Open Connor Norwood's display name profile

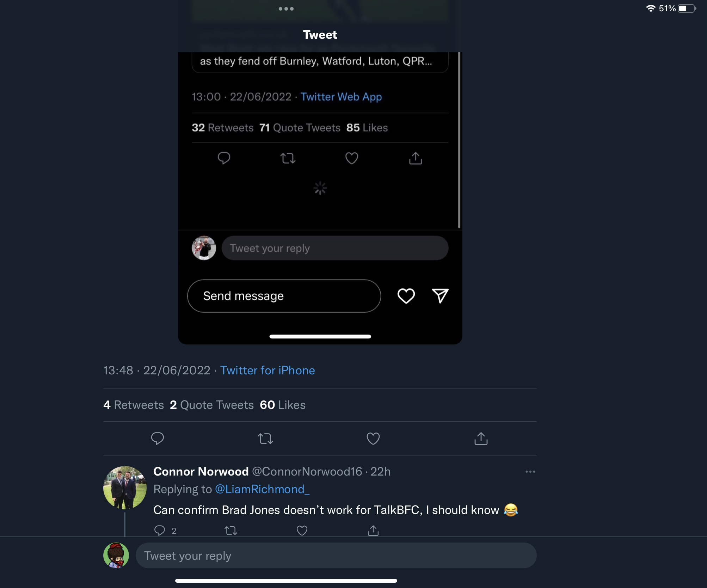(201, 472)
